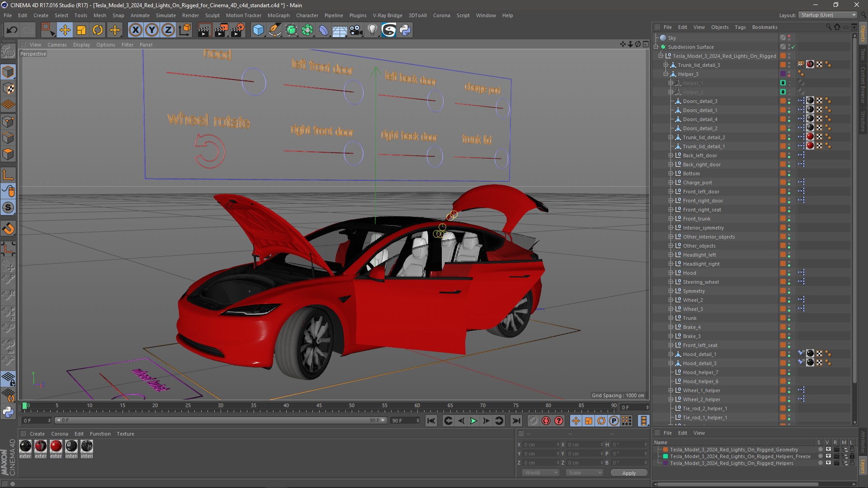The height and width of the screenshot is (488, 868).
Task: Select the Texture mode icon
Action: [8, 89]
